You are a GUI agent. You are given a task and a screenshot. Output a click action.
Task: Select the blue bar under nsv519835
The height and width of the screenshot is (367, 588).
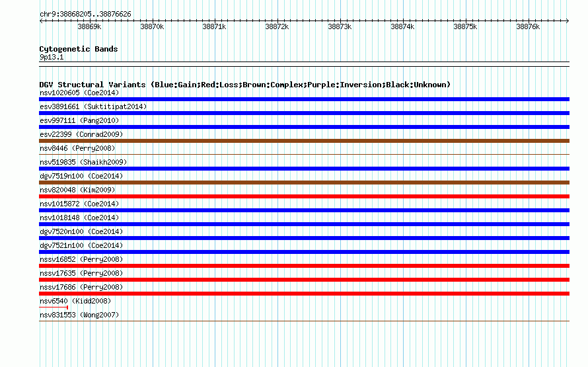point(304,169)
